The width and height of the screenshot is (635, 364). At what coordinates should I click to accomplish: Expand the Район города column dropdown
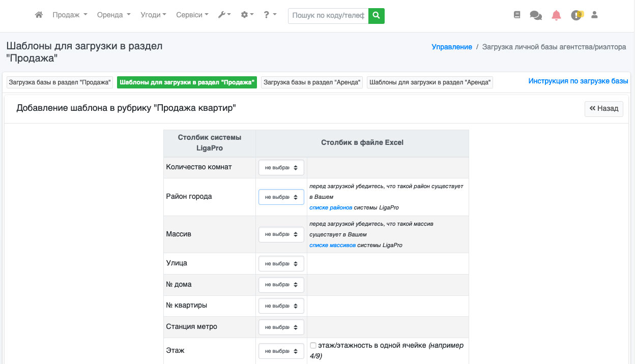click(281, 197)
